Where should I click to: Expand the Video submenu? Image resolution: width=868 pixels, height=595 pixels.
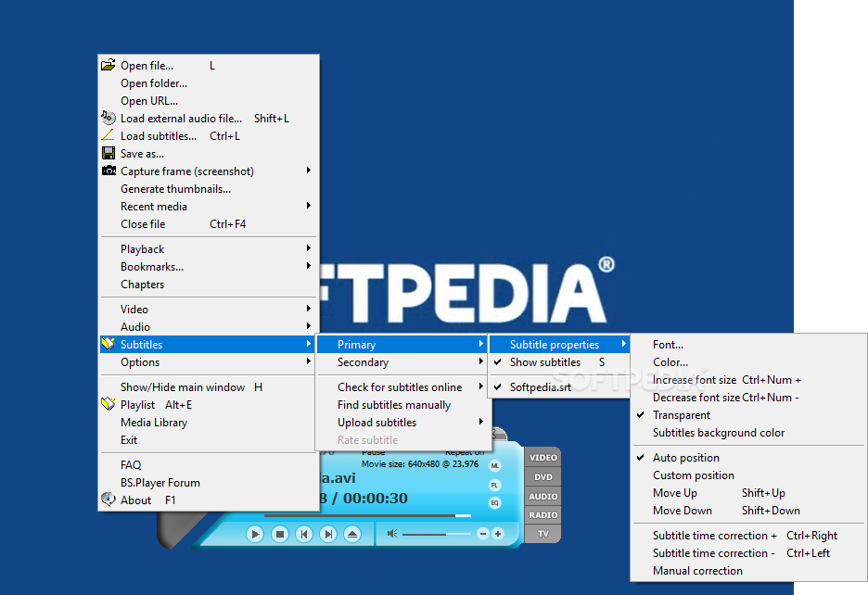(x=208, y=309)
